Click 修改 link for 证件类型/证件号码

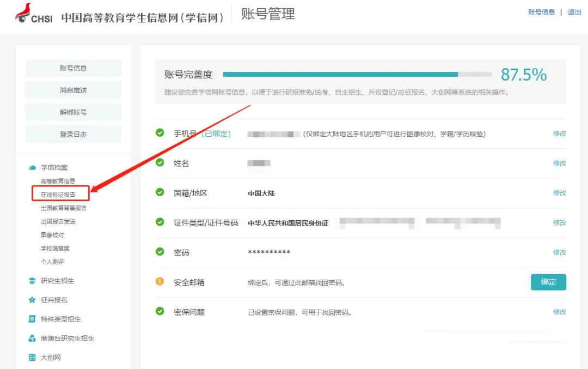pos(560,222)
